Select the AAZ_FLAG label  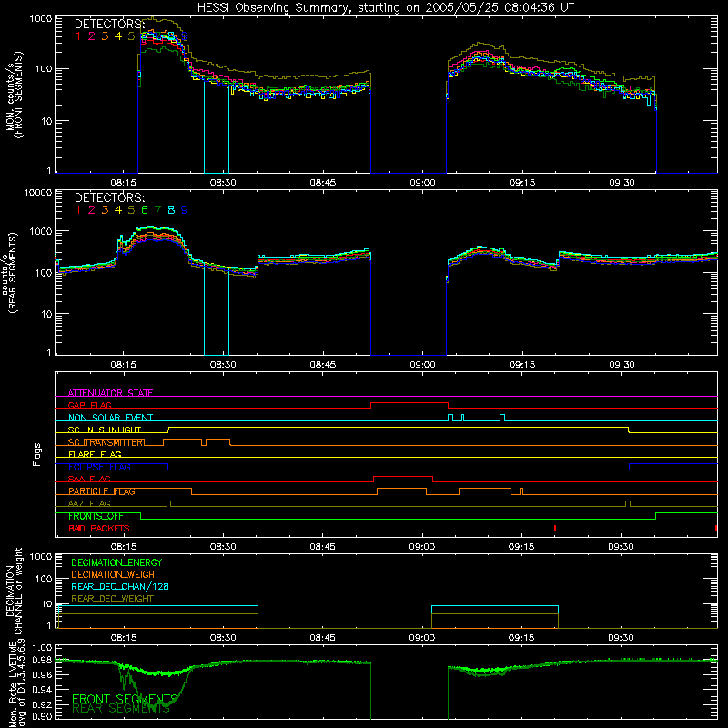(89, 503)
